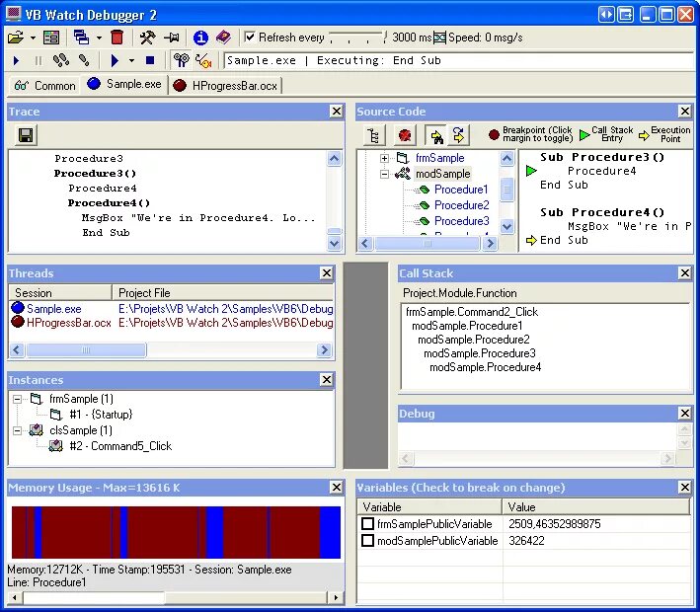
Task: Click the large blue run arrow
Action: [115, 60]
